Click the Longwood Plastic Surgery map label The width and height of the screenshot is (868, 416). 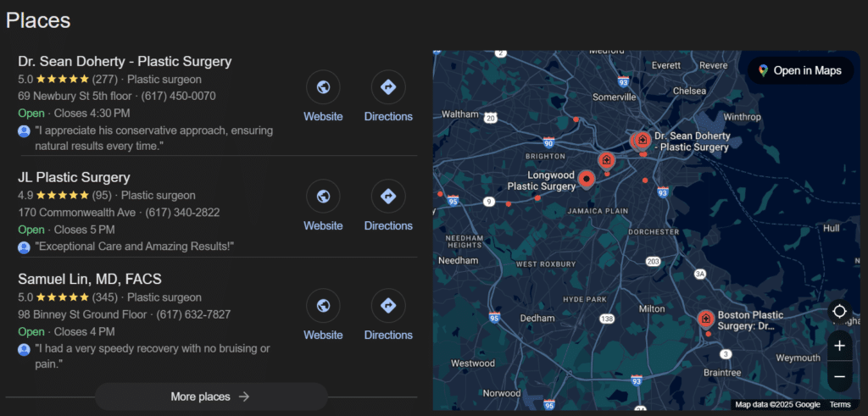point(542,181)
